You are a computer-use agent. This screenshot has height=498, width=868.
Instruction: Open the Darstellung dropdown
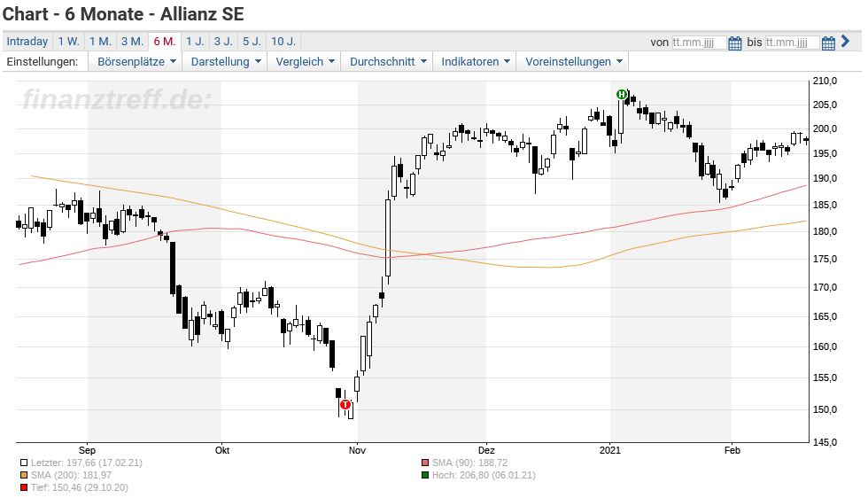[x=225, y=61]
